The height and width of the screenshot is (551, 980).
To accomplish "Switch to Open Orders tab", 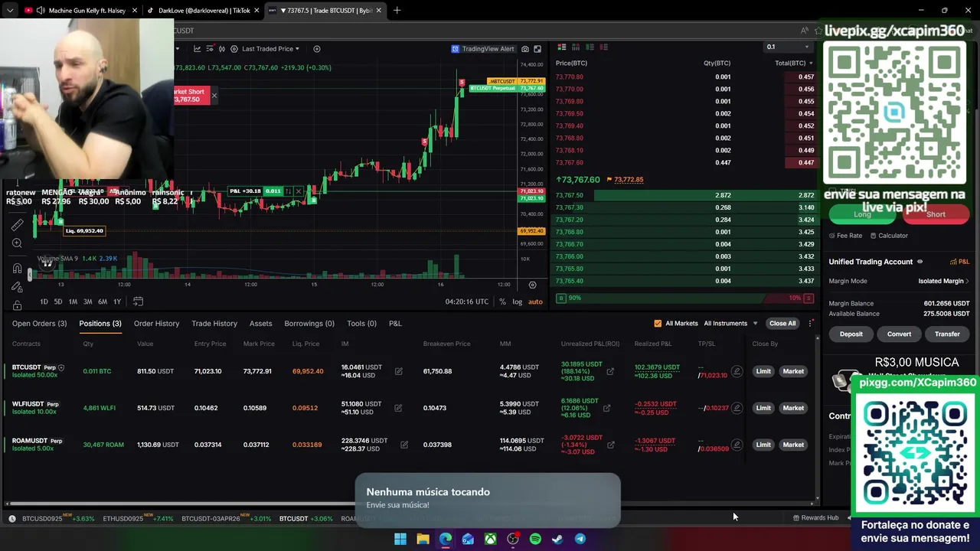I will coord(39,324).
